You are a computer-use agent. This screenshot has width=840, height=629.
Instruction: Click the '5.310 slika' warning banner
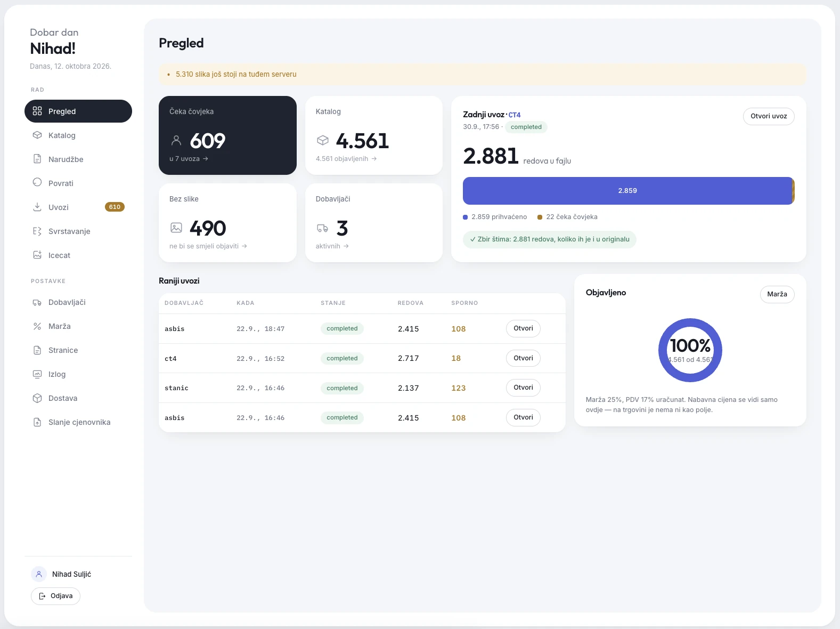(x=483, y=75)
